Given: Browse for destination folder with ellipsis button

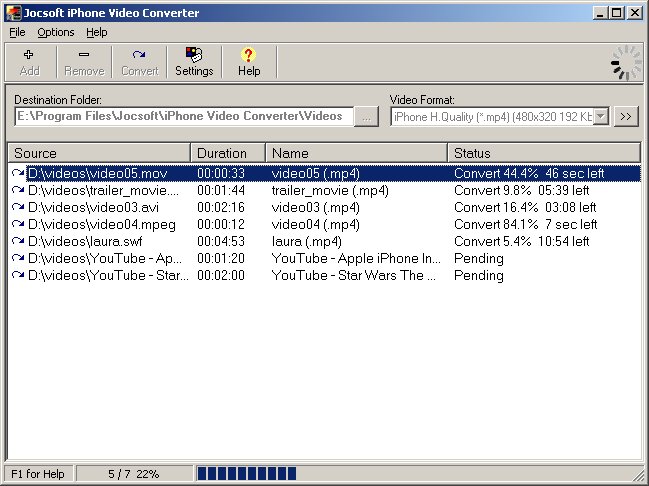Looking at the screenshot, I should click(366, 117).
